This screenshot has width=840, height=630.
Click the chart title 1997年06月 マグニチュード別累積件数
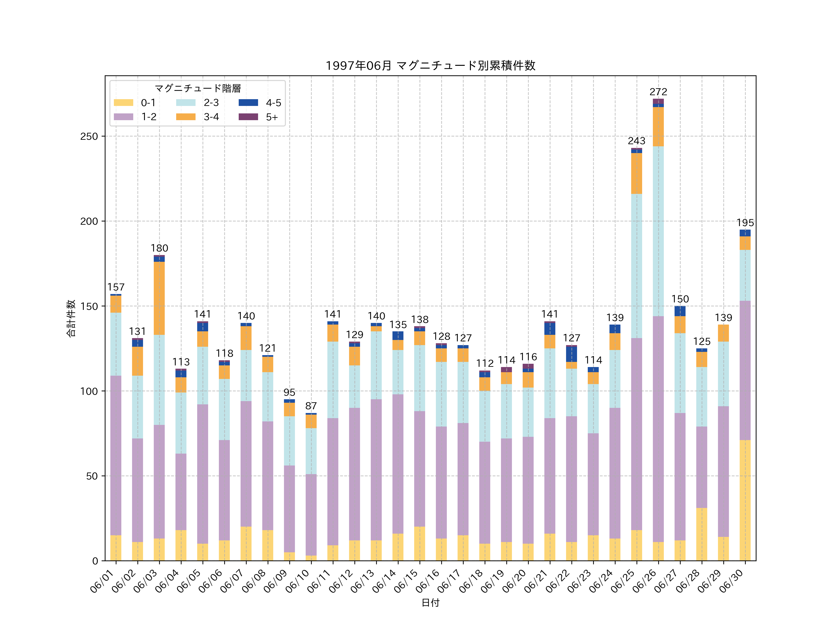(x=430, y=66)
